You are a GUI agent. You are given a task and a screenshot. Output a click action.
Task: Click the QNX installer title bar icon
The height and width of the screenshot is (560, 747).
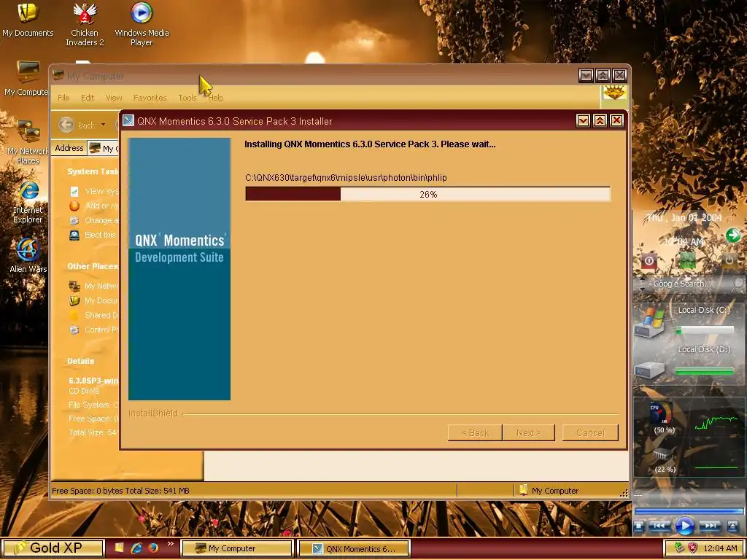pos(128,120)
